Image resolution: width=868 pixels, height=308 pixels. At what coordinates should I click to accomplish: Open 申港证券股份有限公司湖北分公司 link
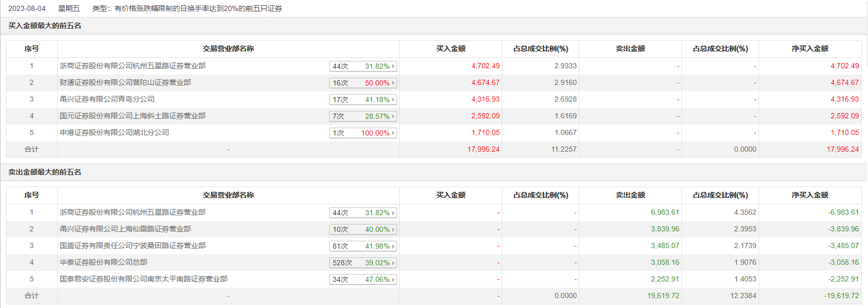(x=114, y=132)
